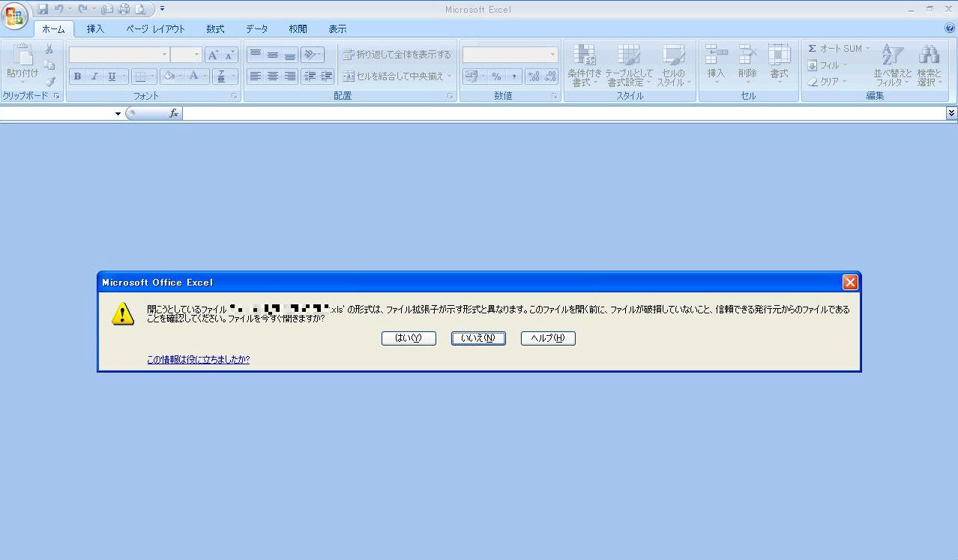
Task: Click the Fill Color paint bucket
Action: click(169, 76)
